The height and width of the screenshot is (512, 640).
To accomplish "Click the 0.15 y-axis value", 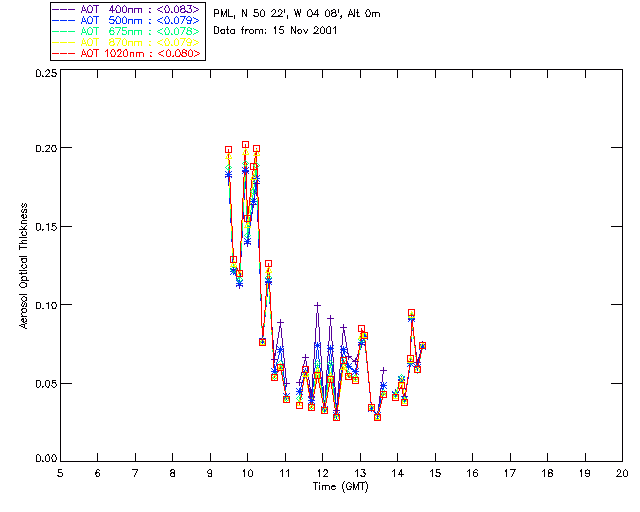I will click(47, 227).
